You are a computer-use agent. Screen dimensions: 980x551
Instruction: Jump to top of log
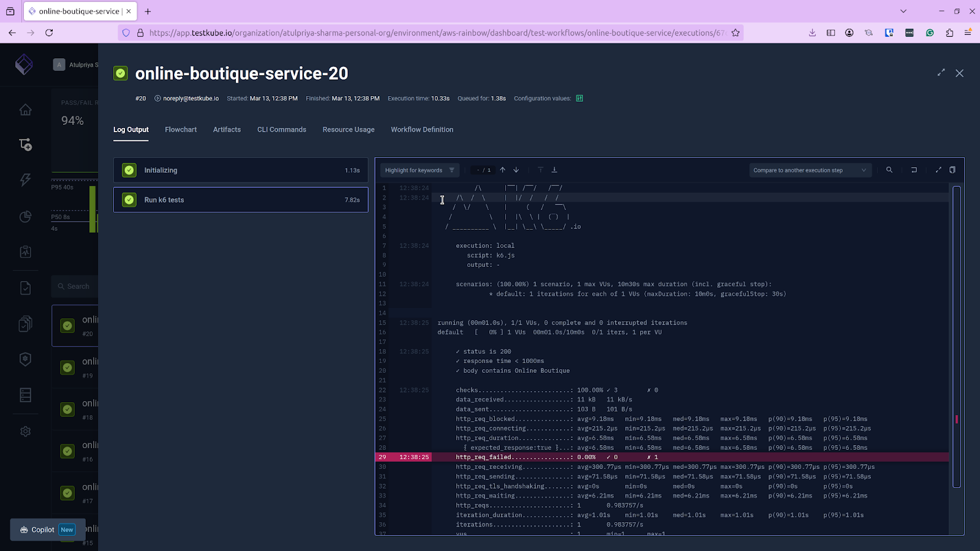[x=540, y=170]
